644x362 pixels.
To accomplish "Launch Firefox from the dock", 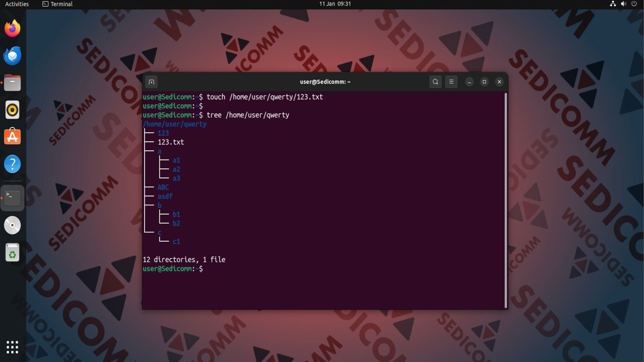I will click(12, 28).
